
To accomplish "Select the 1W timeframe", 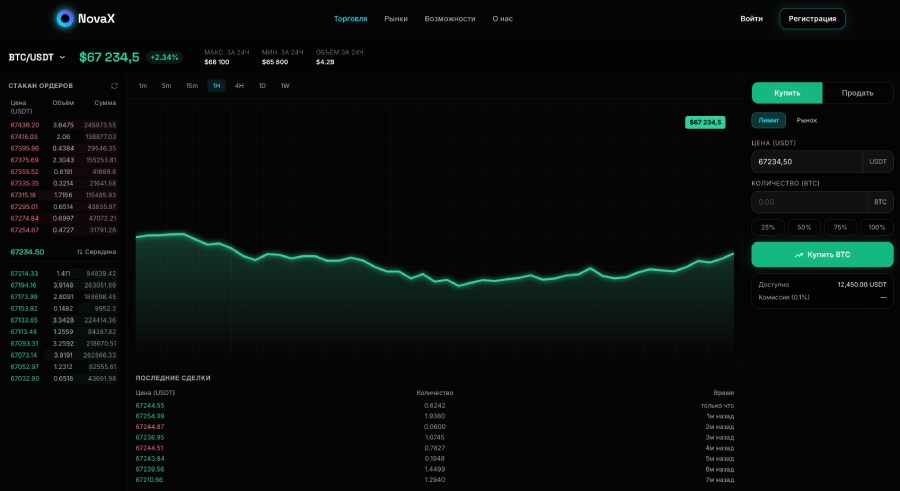I will [285, 86].
